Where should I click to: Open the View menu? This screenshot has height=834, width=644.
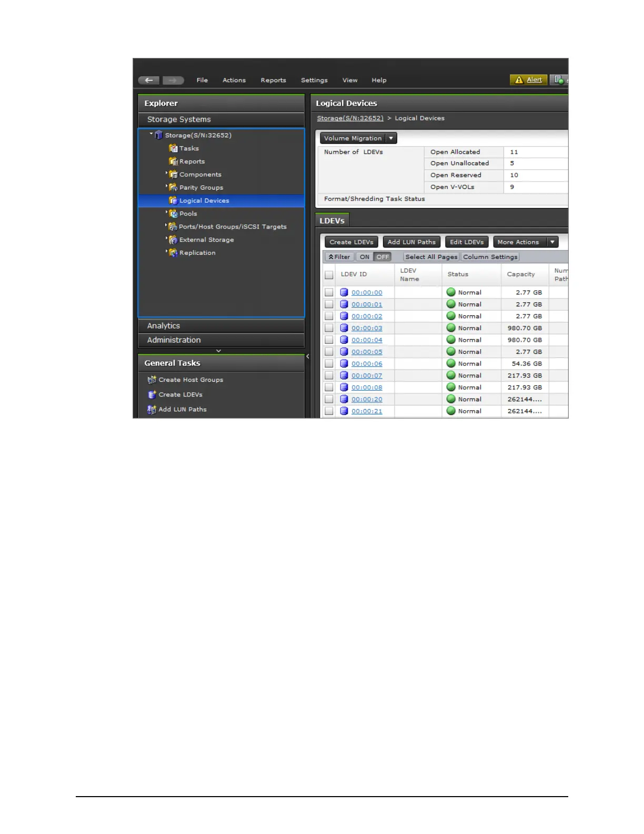[x=350, y=80]
